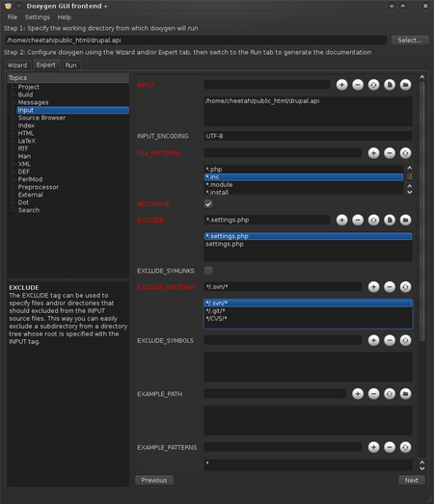Image resolution: width=434 pixels, height=504 pixels.
Task: Switch to the Expert tab
Action: [x=46, y=65]
